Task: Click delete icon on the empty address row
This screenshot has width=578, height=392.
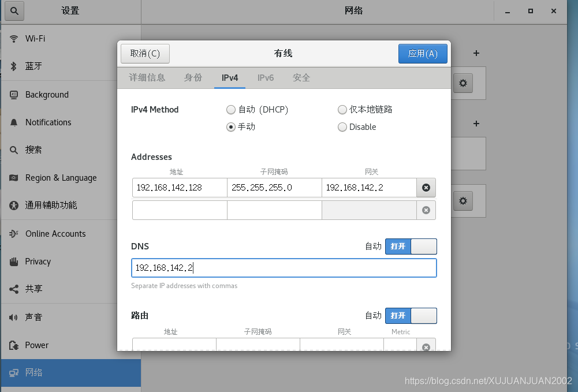Action: click(426, 210)
